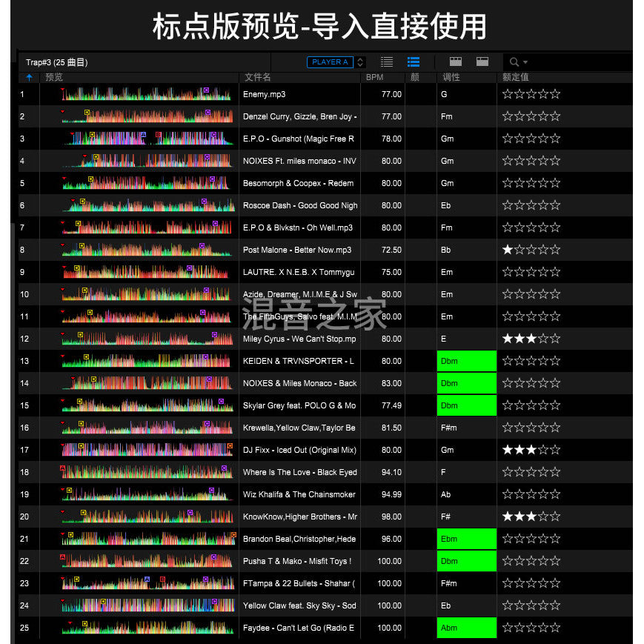644x644 pixels.
Task: Click row number 12 for Miley Cyrus
Action: coord(24,339)
